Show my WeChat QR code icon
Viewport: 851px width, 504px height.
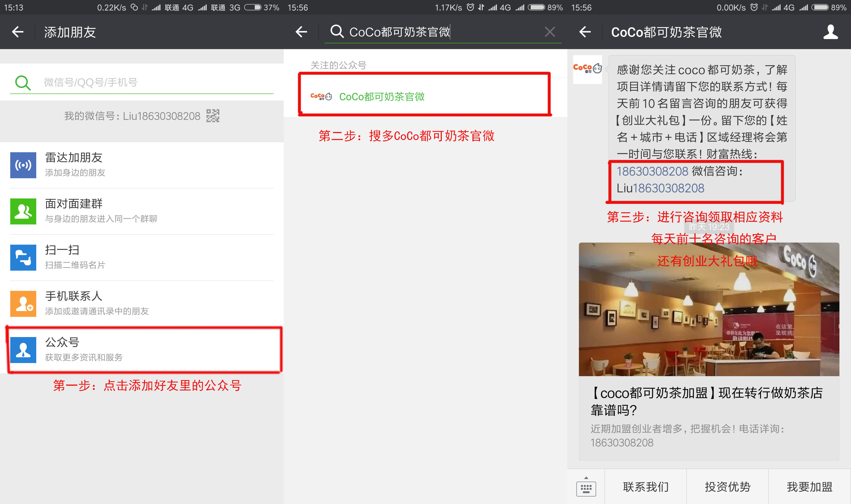click(x=213, y=116)
